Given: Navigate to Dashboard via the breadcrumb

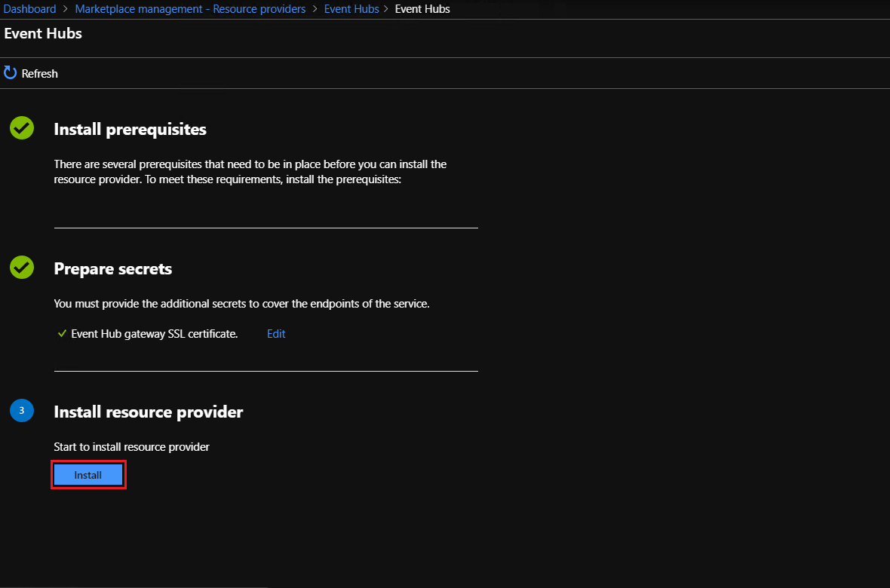Looking at the screenshot, I should 29,8.
